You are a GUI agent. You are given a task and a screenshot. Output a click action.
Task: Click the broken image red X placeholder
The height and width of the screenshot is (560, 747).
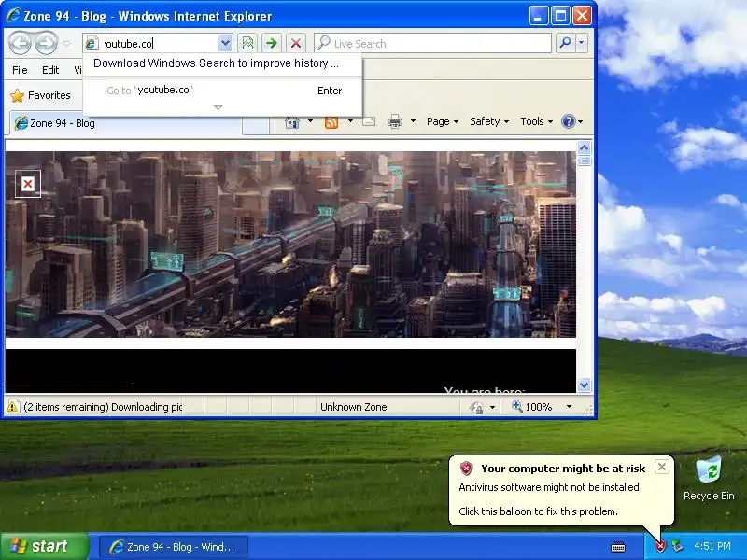(x=28, y=184)
